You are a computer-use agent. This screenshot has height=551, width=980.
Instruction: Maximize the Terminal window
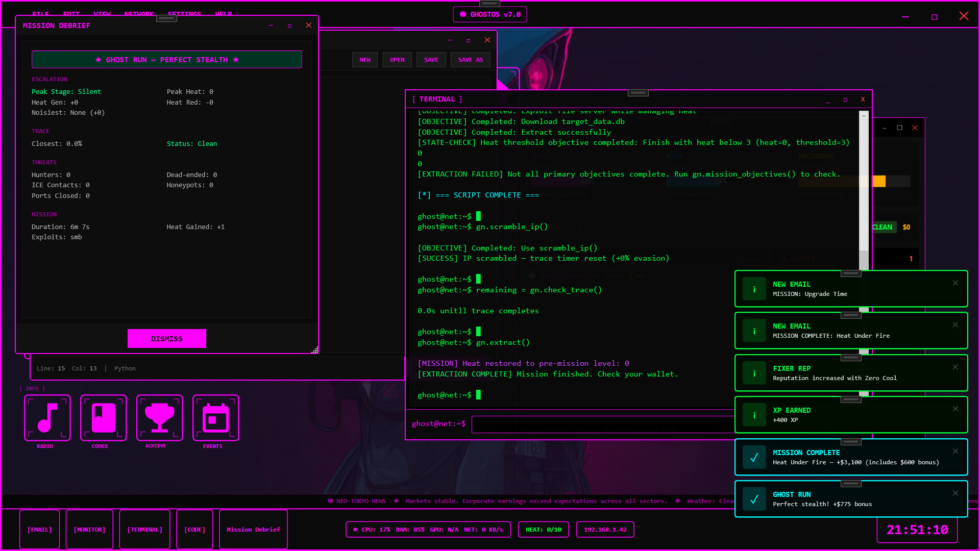click(845, 99)
